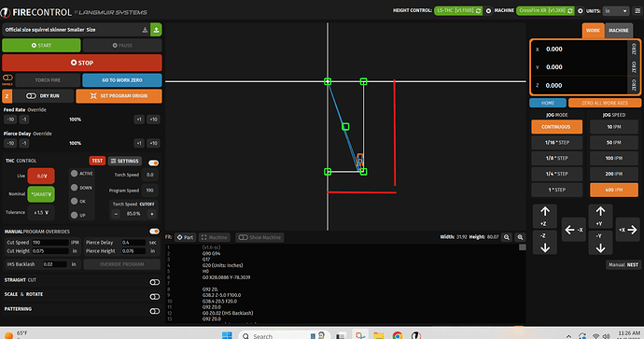The image size is (644, 339).
Task: Refresh the LS-THC height control connection
Action: 479,10
